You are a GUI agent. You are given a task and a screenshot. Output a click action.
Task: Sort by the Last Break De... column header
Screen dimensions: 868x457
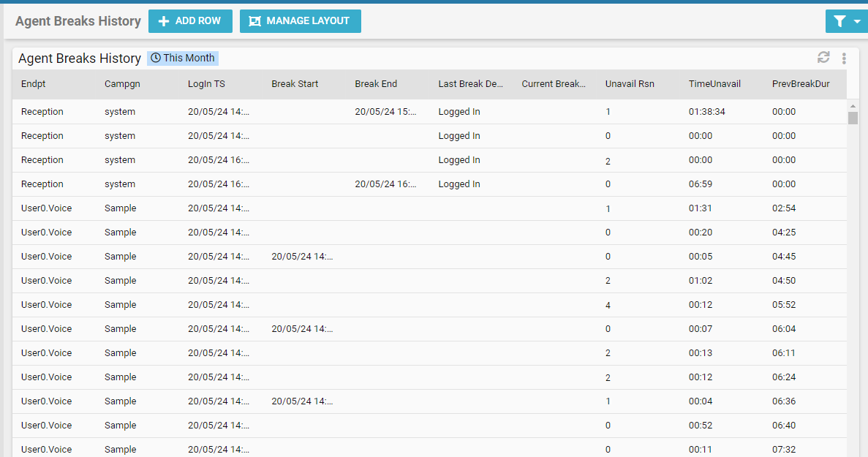[470, 84]
